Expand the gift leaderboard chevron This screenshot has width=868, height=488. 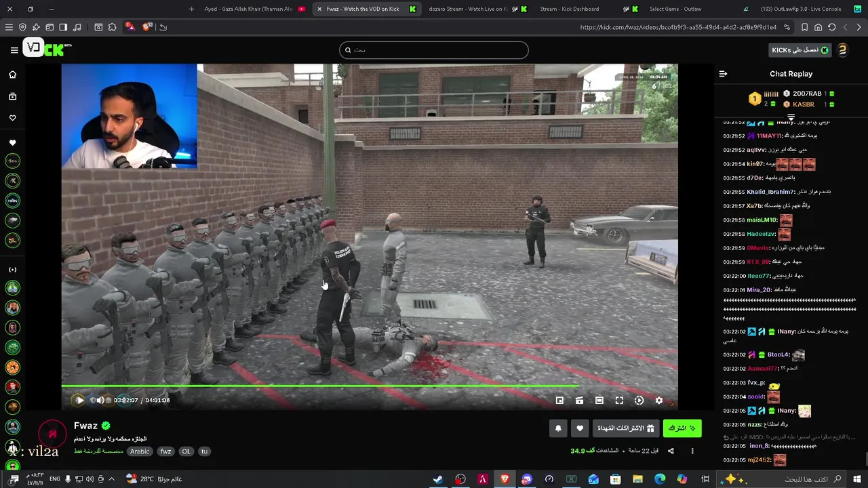(x=791, y=118)
